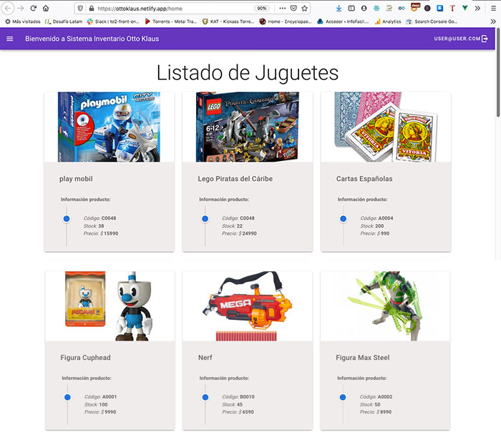This screenshot has height=448, width=501.
Task: Bookmark this page with the star icon
Action: [304, 9]
